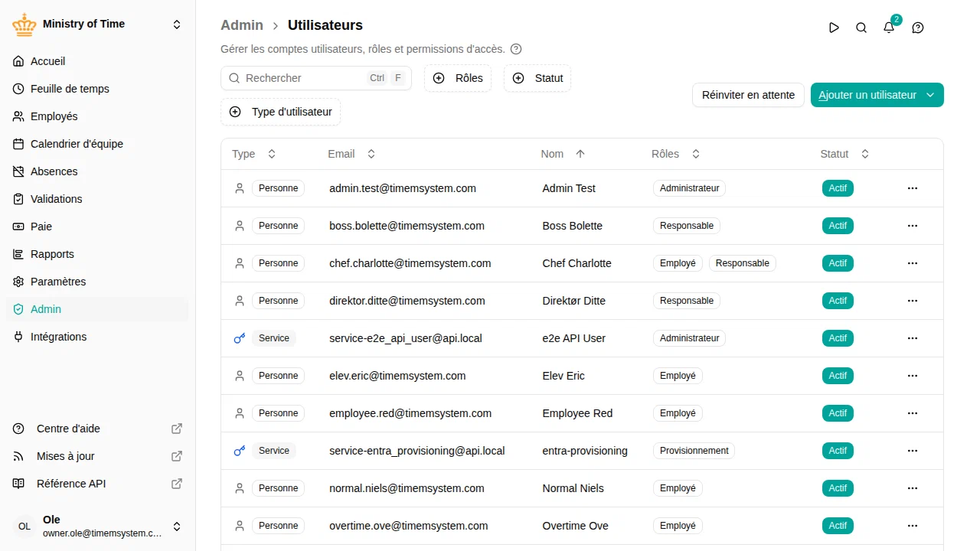Expand the Ajouter un utilisateur dropdown arrow
The height and width of the screenshot is (551, 980).
pos(930,95)
